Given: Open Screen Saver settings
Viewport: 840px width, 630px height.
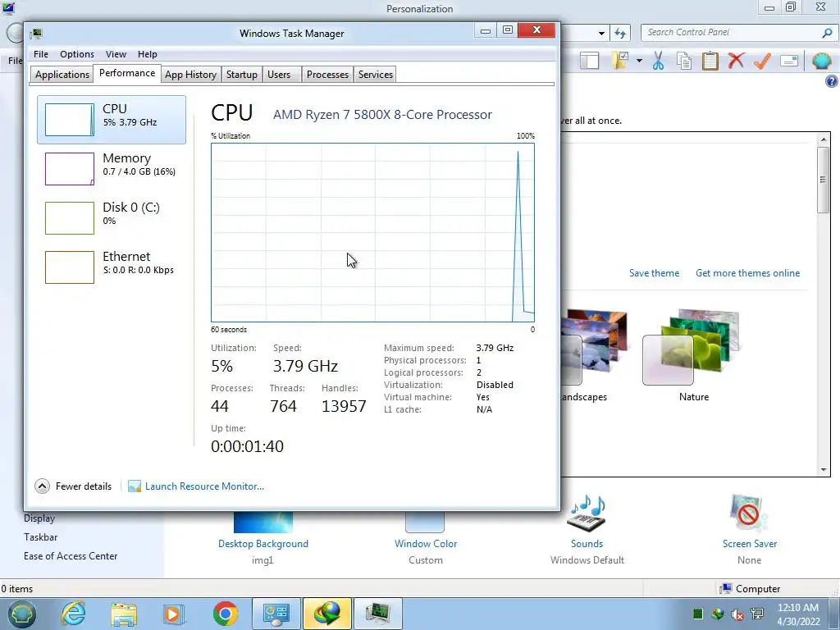Looking at the screenshot, I should click(750, 544).
